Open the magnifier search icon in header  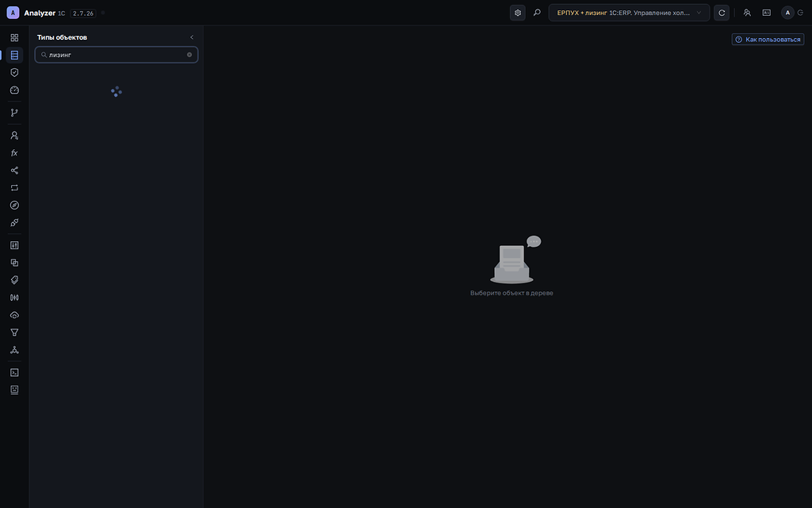pyautogui.click(x=537, y=13)
